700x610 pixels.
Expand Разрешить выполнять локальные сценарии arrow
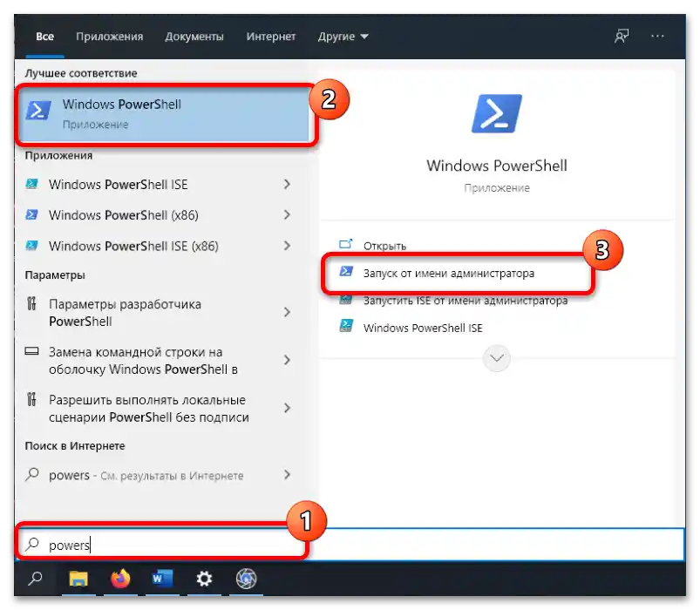[287, 408]
